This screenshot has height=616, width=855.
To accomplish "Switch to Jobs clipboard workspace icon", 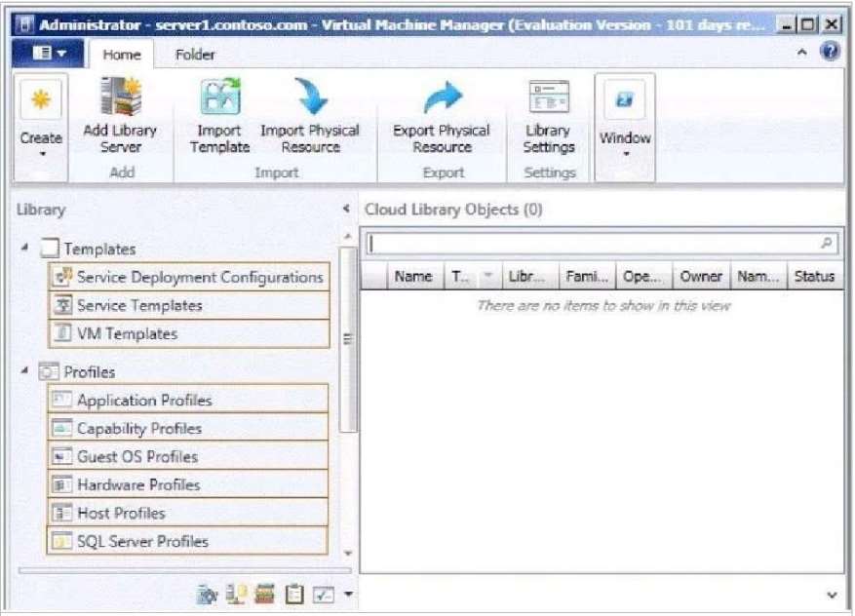I will (x=294, y=595).
